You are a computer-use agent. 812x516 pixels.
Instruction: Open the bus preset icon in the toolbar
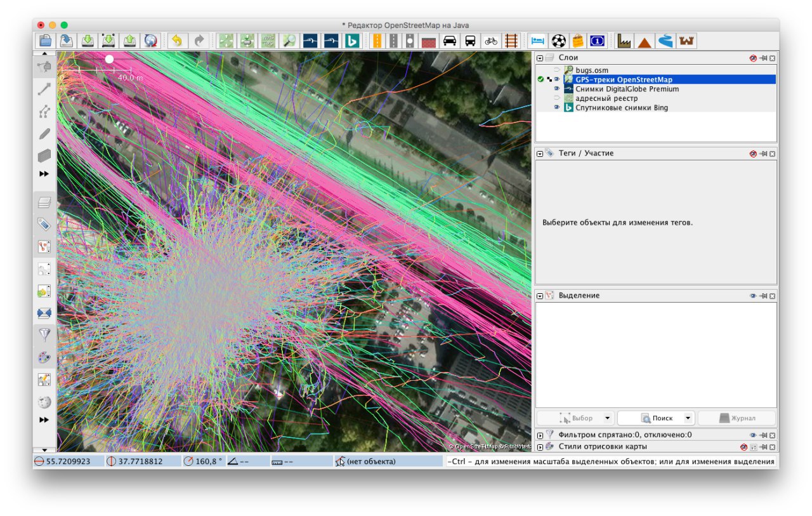coord(470,41)
